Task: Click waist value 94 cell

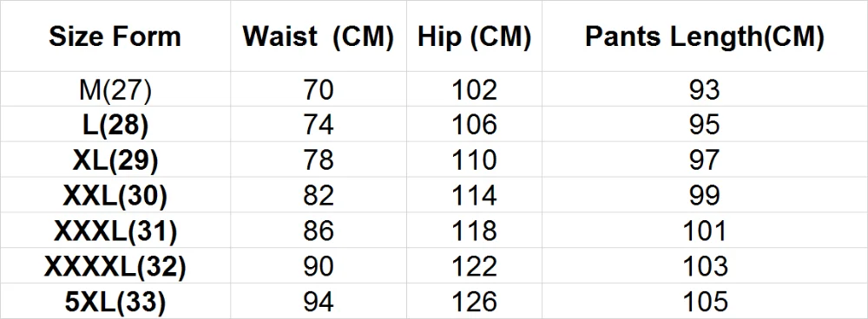Action: [x=319, y=302]
